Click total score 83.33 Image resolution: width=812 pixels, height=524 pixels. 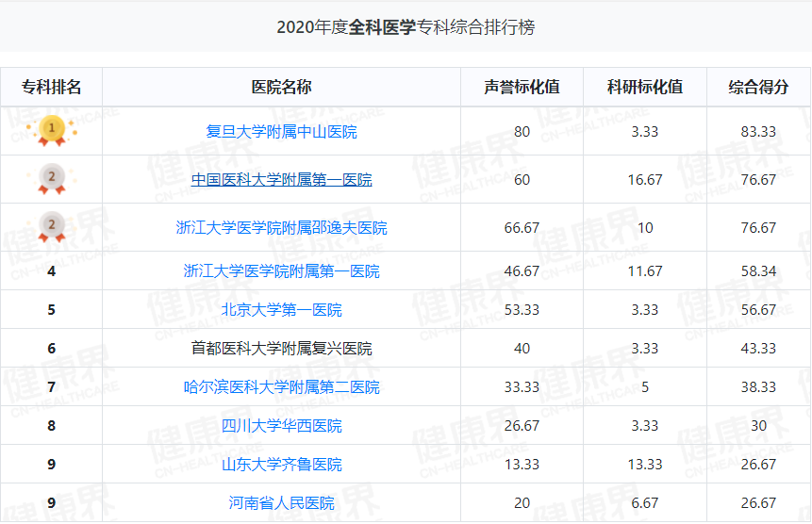point(758,132)
